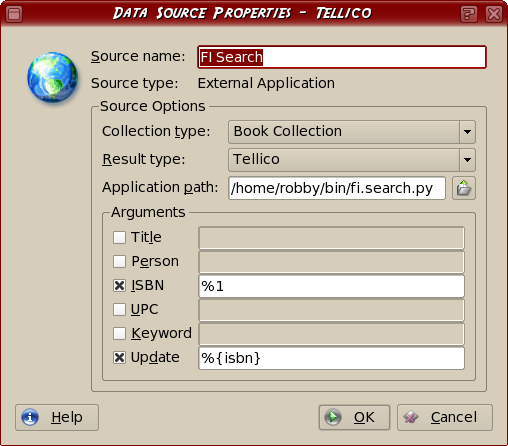This screenshot has height=446, width=508.
Task: Click the 'Application path:' label
Action: (x=160, y=187)
